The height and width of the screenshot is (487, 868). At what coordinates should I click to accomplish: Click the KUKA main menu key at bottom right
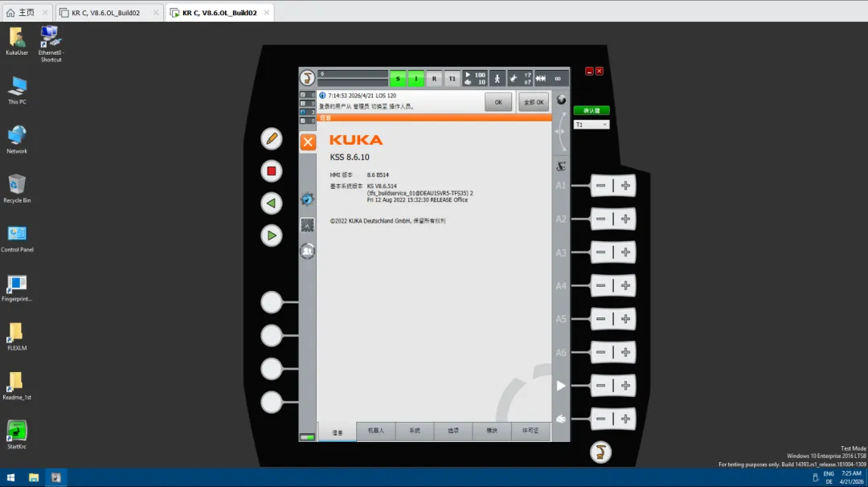point(600,452)
